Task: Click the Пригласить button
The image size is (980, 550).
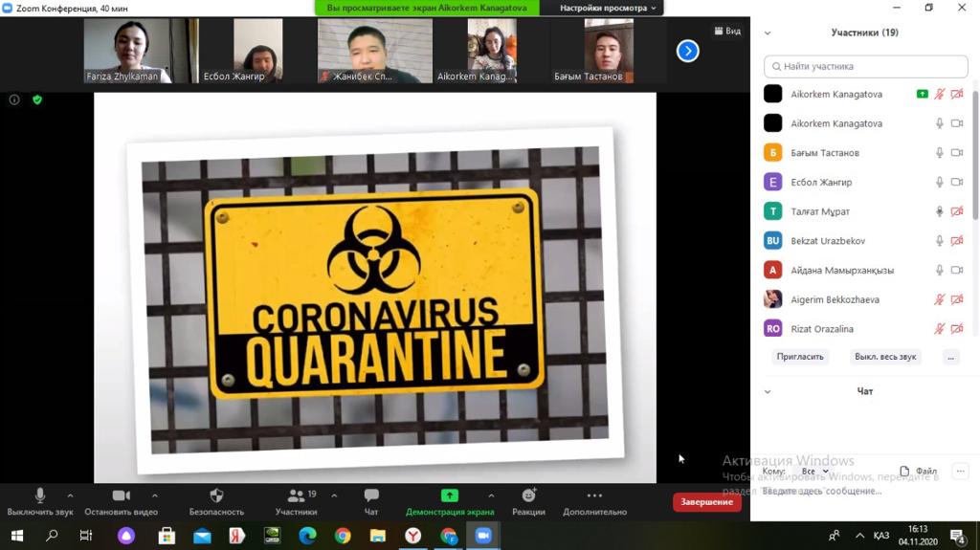Action: (800, 357)
